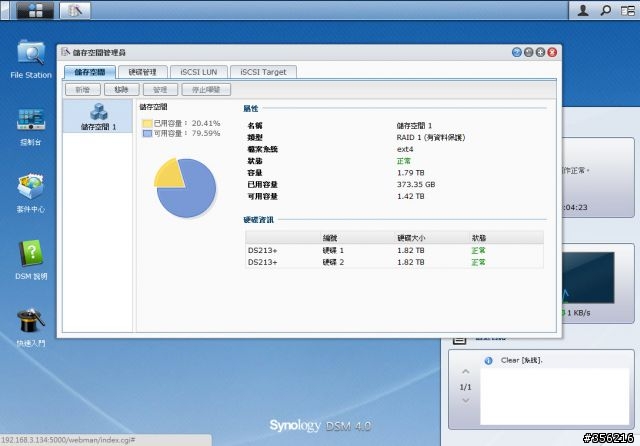Open the iSCSI Target tab
The image size is (640, 446).
(263, 72)
